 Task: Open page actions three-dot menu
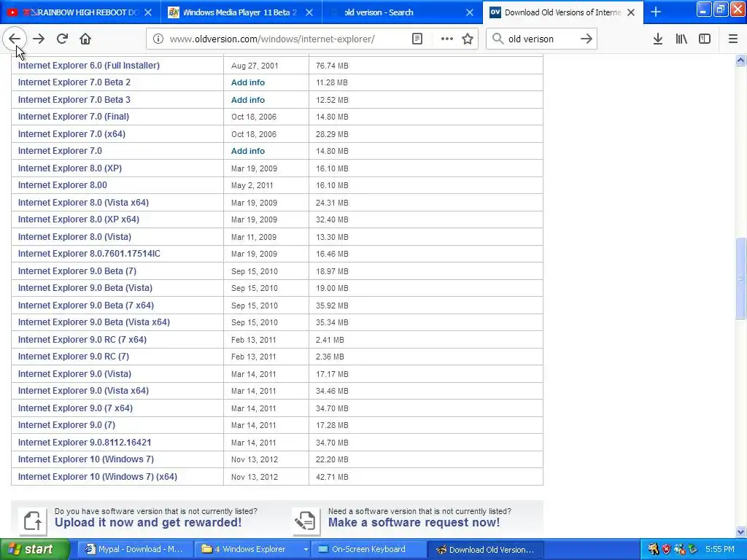click(447, 39)
